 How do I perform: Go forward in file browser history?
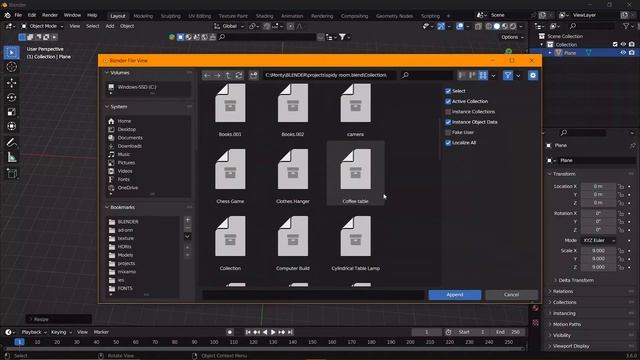[x=218, y=76]
